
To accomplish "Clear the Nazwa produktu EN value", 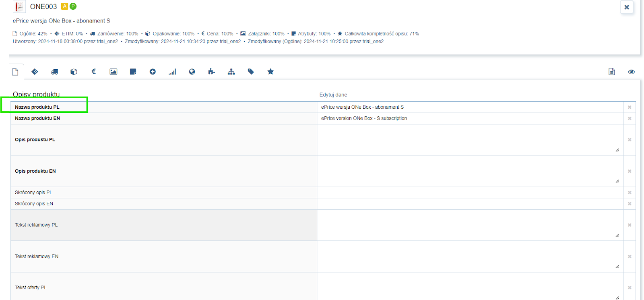I will point(630,118).
